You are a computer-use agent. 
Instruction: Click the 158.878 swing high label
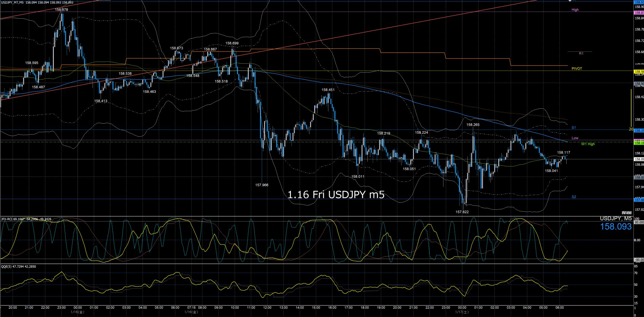61,10
